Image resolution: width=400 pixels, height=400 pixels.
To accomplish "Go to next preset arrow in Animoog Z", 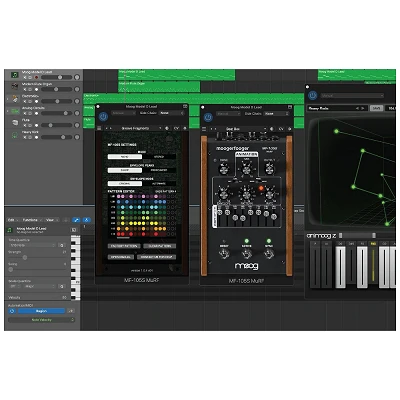I will pos(363,108).
